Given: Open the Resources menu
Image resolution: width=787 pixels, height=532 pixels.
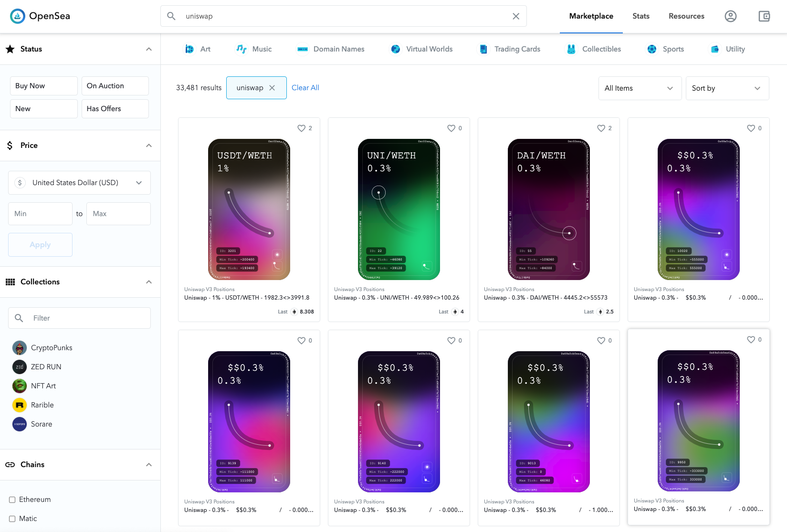Looking at the screenshot, I should [x=686, y=16].
